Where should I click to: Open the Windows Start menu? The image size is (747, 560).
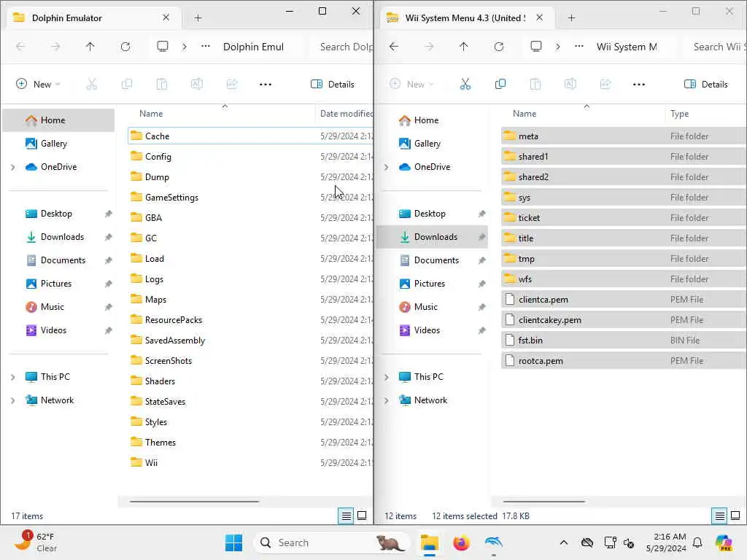[x=233, y=542]
